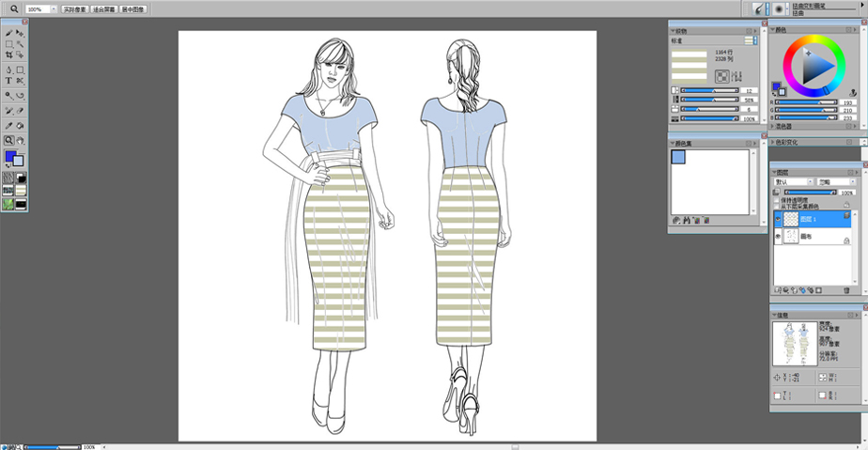Select the Rectangular Selection tool
This screenshot has width=868, height=450.
click(8, 44)
